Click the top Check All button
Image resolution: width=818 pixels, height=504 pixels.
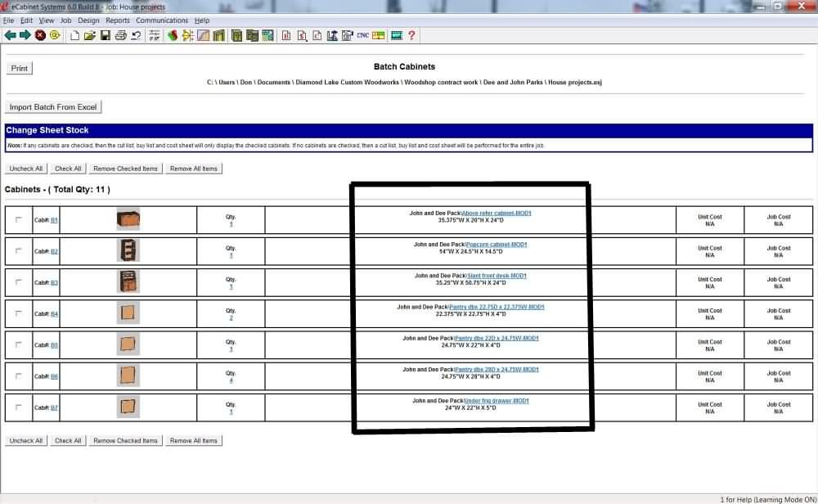tap(68, 169)
